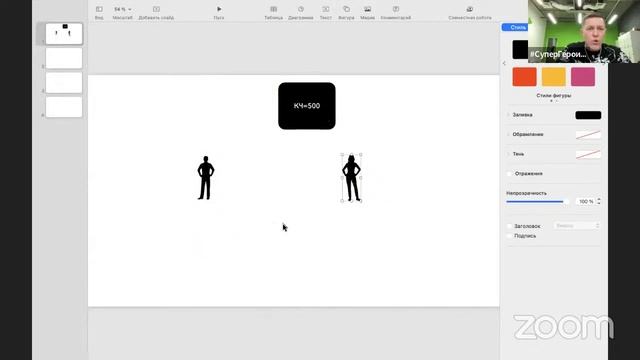Apply the orange-red shape style swatch
Viewport: 640px width, 360px height.
(524, 77)
